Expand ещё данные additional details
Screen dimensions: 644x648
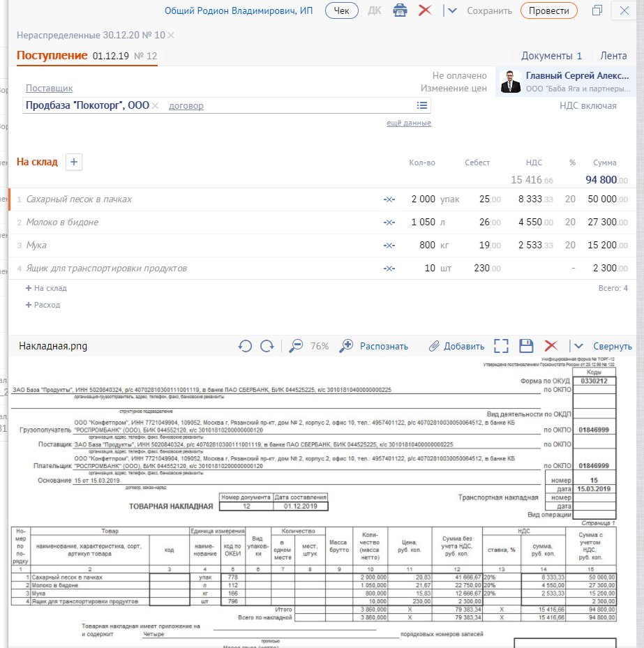[x=409, y=123]
